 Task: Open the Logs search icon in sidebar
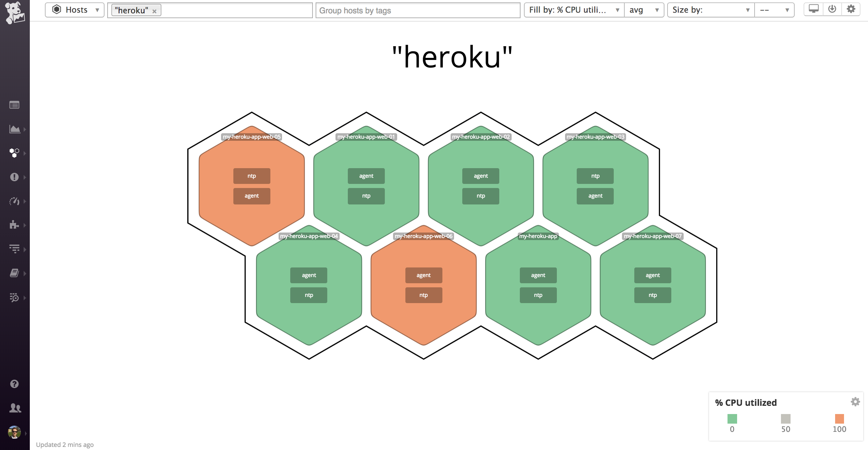pos(14,297)
